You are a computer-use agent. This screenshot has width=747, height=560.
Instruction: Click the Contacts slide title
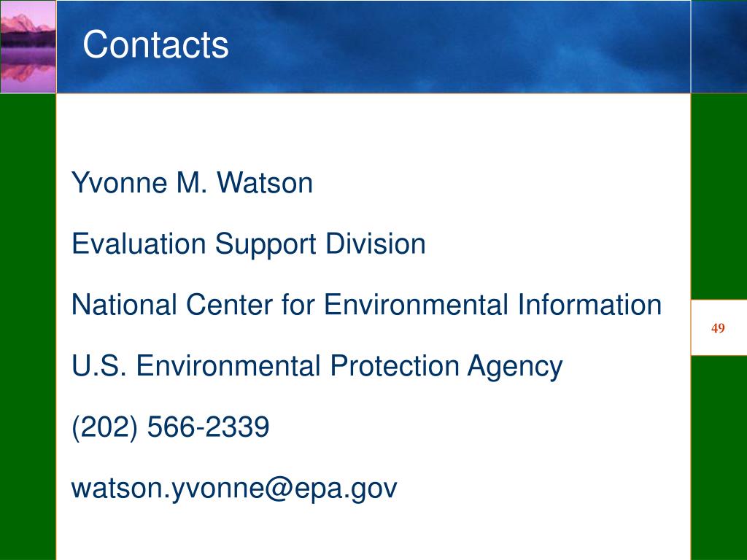pos(156,44)
